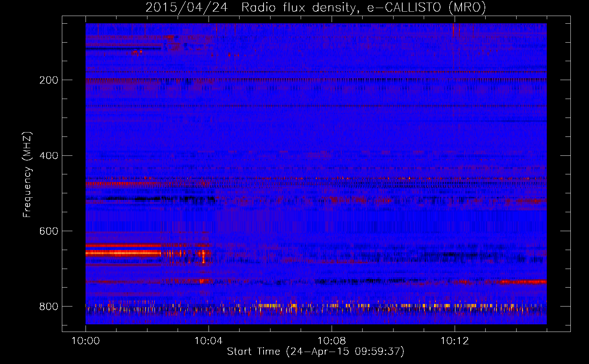The height and width of the screenshot is (364, 589).
Task: Choose the "10:12" time tick label
Action: (x=455, y=341)
